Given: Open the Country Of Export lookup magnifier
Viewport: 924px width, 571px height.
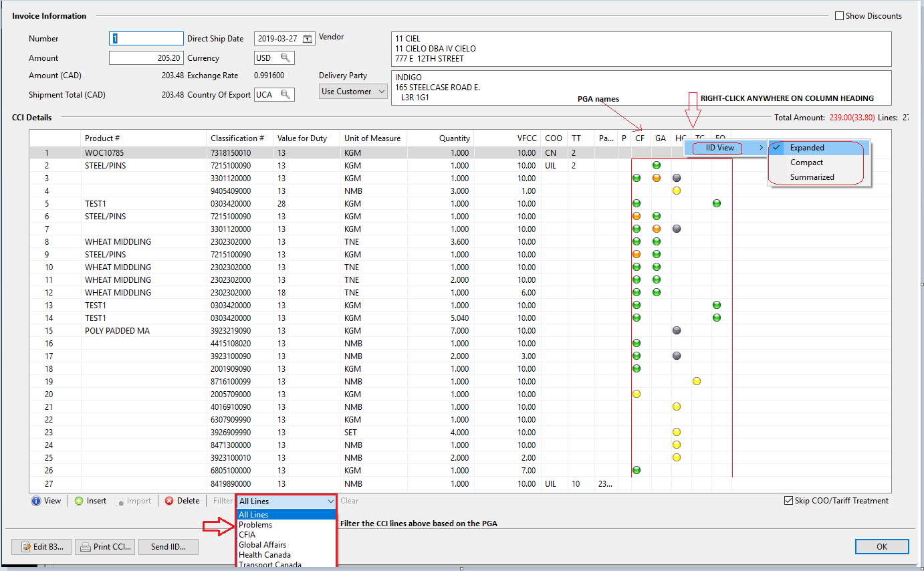Looking at the screenshot, I should click(285, 95).
